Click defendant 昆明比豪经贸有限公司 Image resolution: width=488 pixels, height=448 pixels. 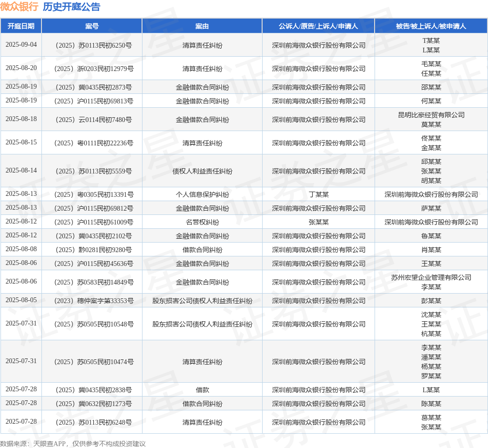pos(431,115)
